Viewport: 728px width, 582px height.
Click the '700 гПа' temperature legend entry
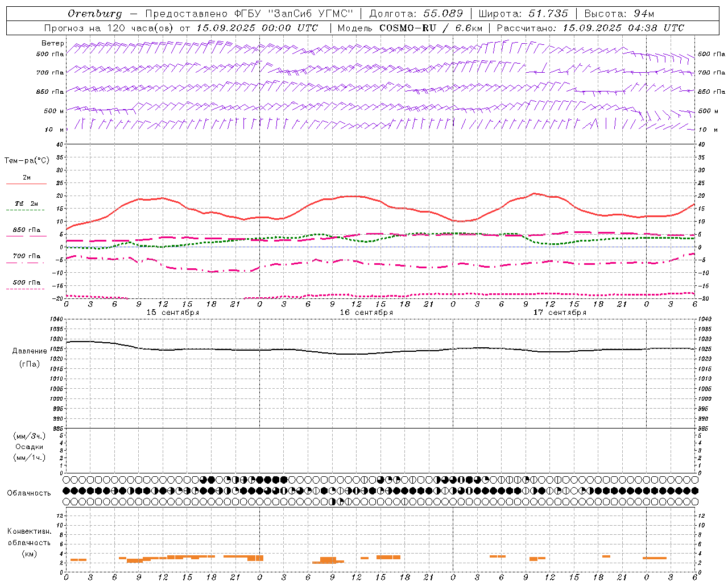pyautogui.click(x=26, y=256)
